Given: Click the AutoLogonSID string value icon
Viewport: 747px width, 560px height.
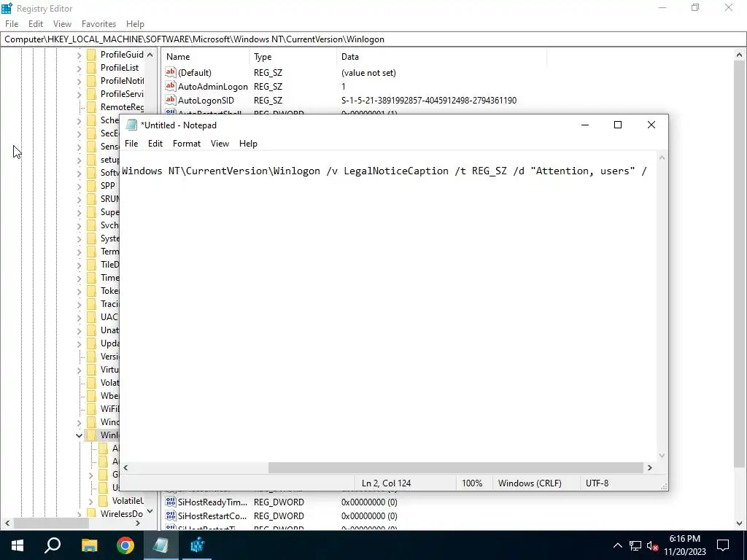Looking at the screenshot, I should point(171,100).
